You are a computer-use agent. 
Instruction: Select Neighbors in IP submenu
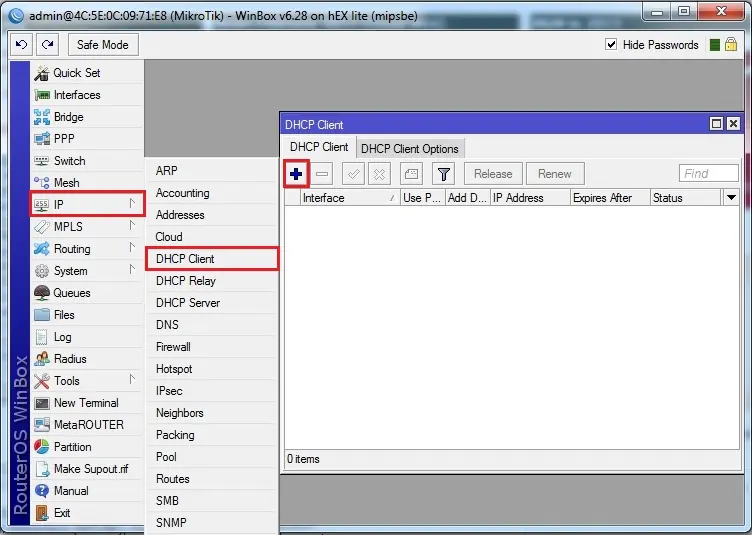tap(212, 413)
